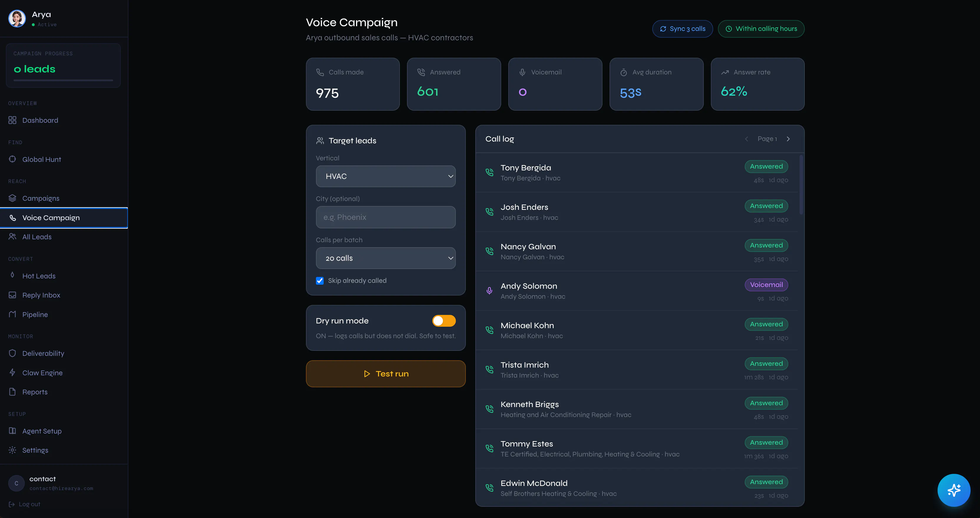
Task: Click the contact@hirearya.com email text
Action: tap(61, 488)
